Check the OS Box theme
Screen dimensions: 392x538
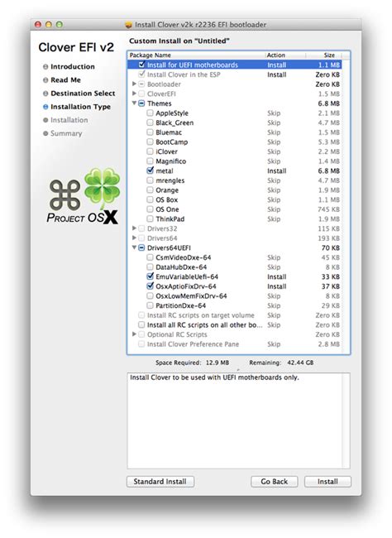click(x=150, y=199)
